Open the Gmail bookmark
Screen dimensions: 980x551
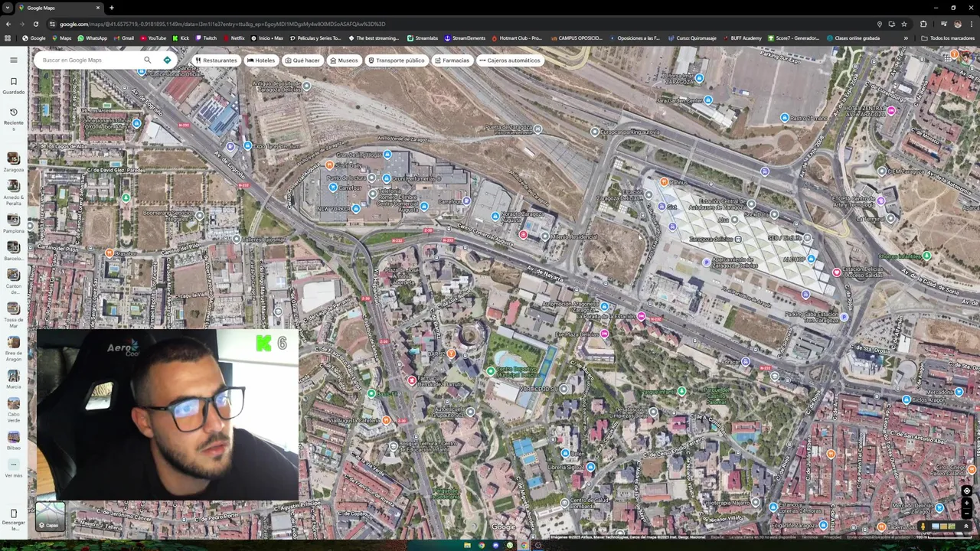[x=123, y=38]
